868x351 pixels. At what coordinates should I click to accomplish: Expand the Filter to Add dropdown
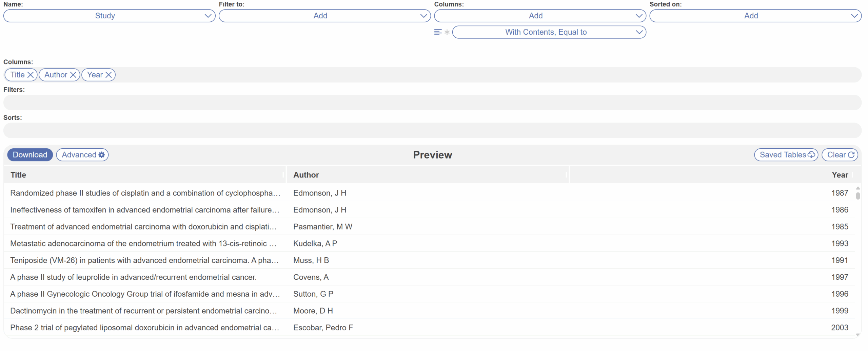[x=324, y=16]
